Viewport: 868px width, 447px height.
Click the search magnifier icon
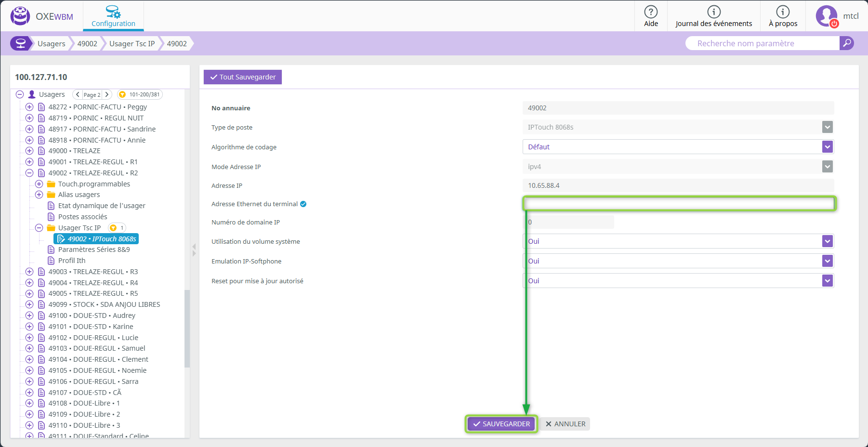846,43
